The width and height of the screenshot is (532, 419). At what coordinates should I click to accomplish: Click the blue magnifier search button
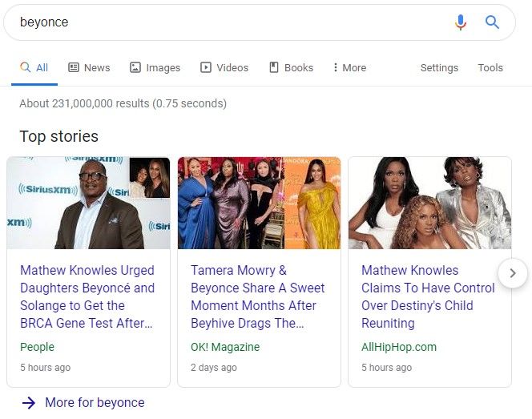click(492, 22)
